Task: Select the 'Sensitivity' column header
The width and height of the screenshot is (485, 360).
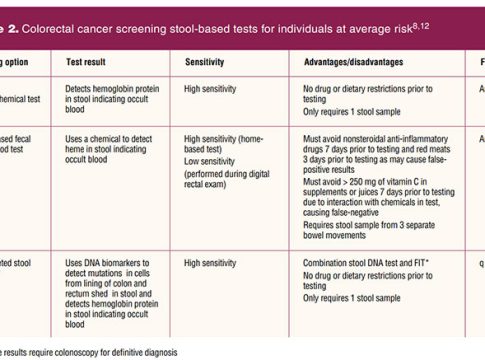Action: [204, 62]
